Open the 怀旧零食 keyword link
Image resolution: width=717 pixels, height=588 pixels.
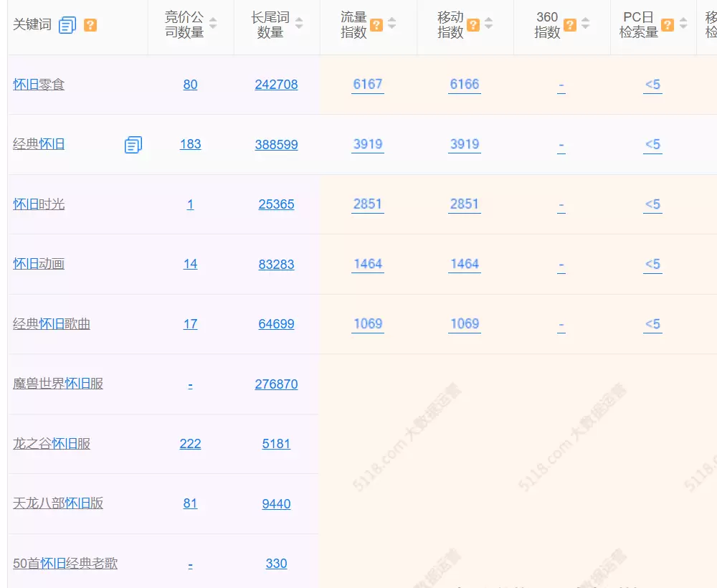coord(39,85)
